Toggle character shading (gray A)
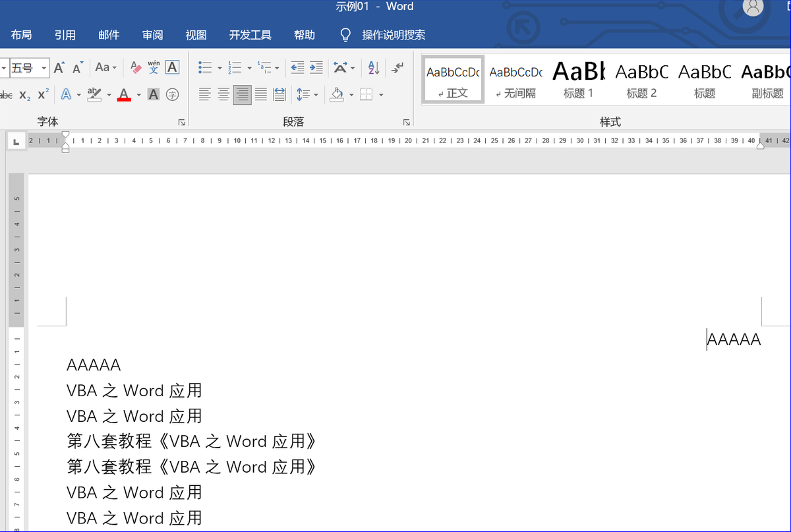Image resolution: width=791 pixels, height=532 pixels. (154, 95)
